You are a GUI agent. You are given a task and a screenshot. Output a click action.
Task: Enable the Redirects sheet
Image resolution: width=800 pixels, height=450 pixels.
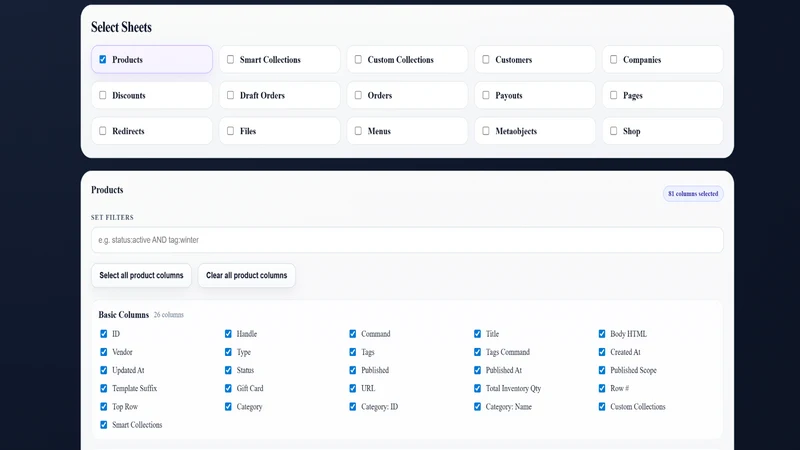tap(152, 131)
